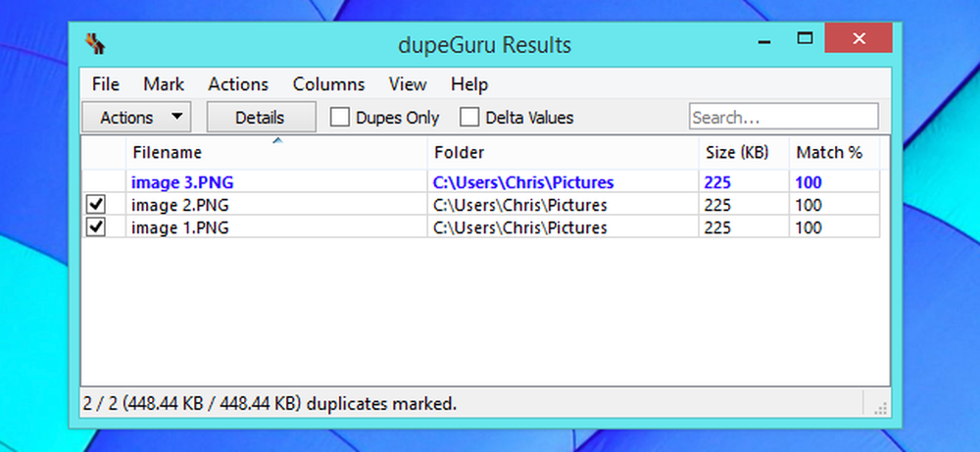980x452 pixels.
Task: Click the folder path of image 2.PNG
Action: [520, 205]
